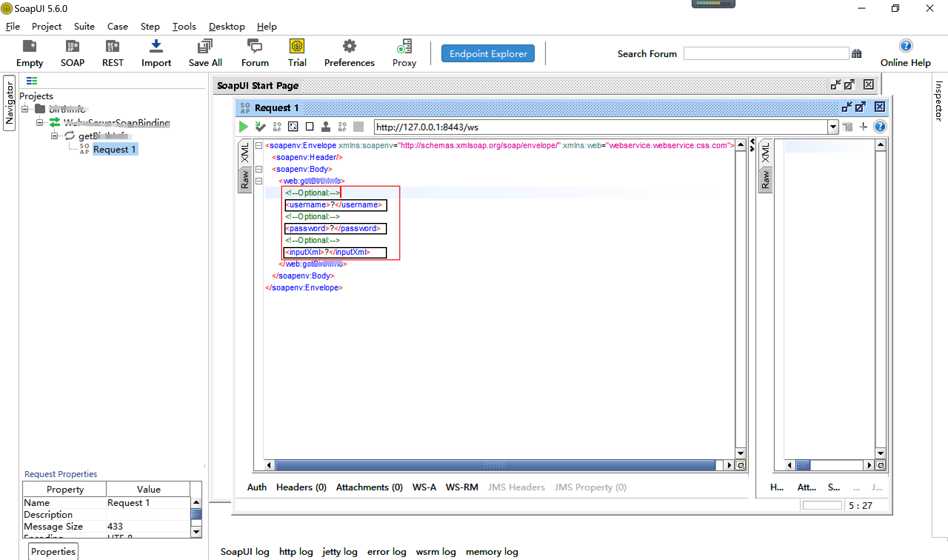948x560 pixels.
Task: Submit request with the green play arrow
Action: tap(243, 127)
